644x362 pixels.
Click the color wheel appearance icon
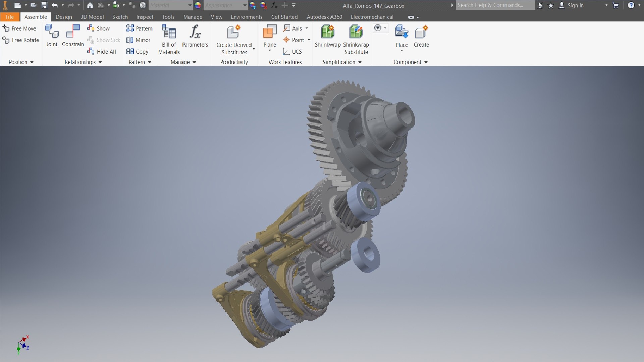[198, 5]
